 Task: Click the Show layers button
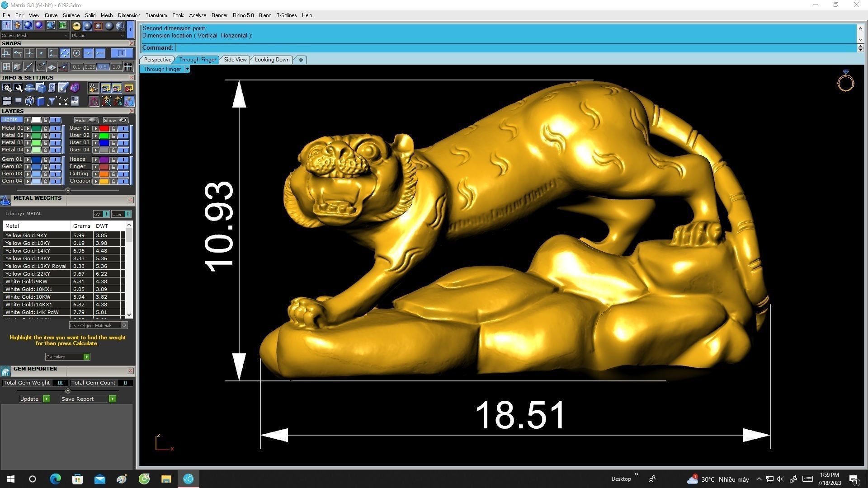pos(116,120)
